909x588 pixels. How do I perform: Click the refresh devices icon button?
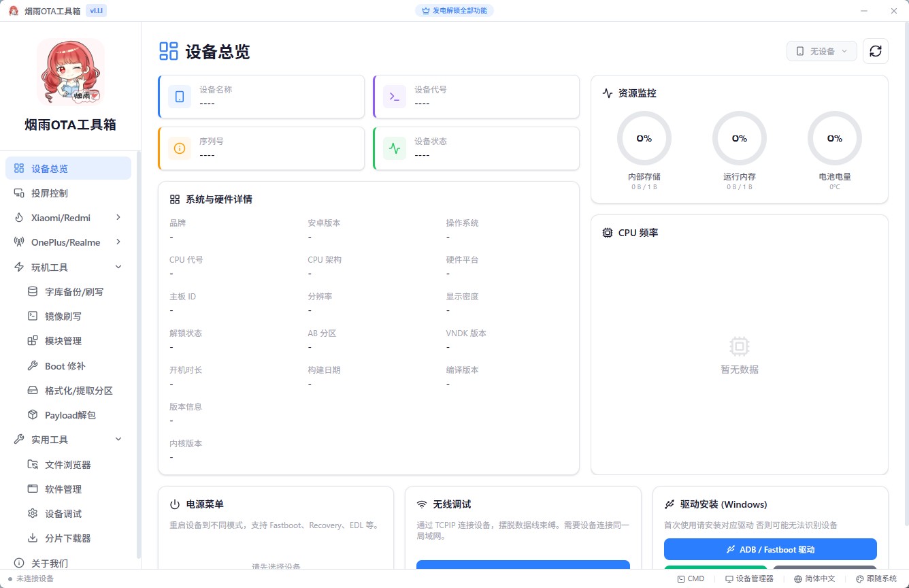point(876,51)
